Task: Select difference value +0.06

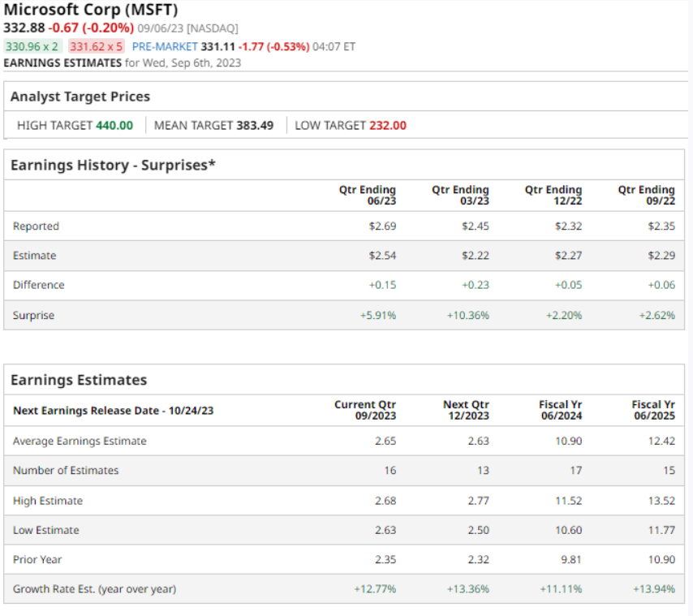Action: pyautogui.click(x=661, y=285)
